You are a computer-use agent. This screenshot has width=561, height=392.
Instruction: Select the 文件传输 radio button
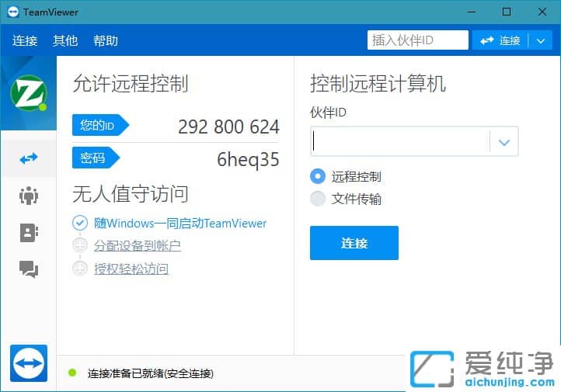click(318, 199)
